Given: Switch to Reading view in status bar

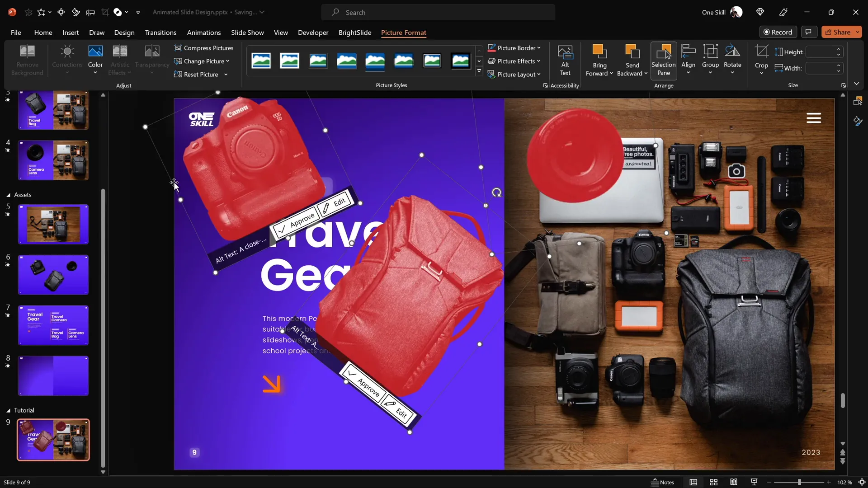Looking at the screenshot, I should 734,482.
